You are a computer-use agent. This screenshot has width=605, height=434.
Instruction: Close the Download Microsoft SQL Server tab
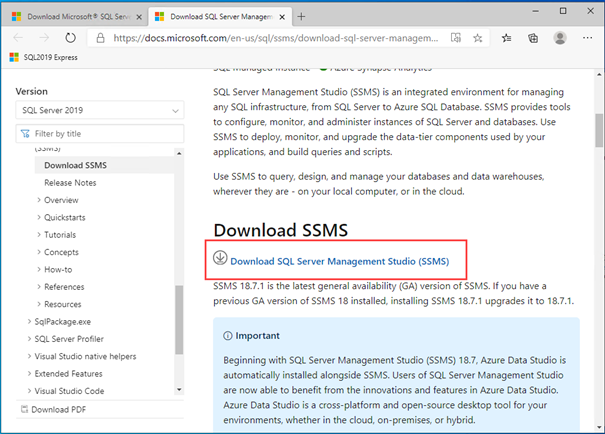[139, 17]
